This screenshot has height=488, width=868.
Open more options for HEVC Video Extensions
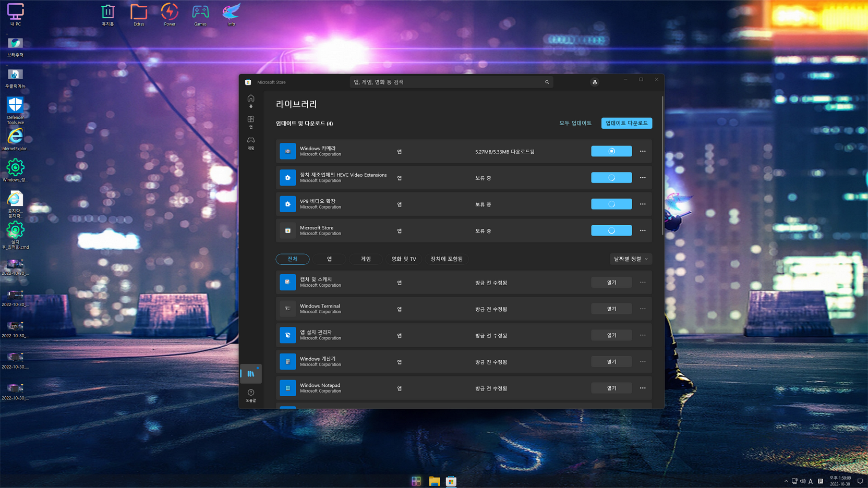643,178
